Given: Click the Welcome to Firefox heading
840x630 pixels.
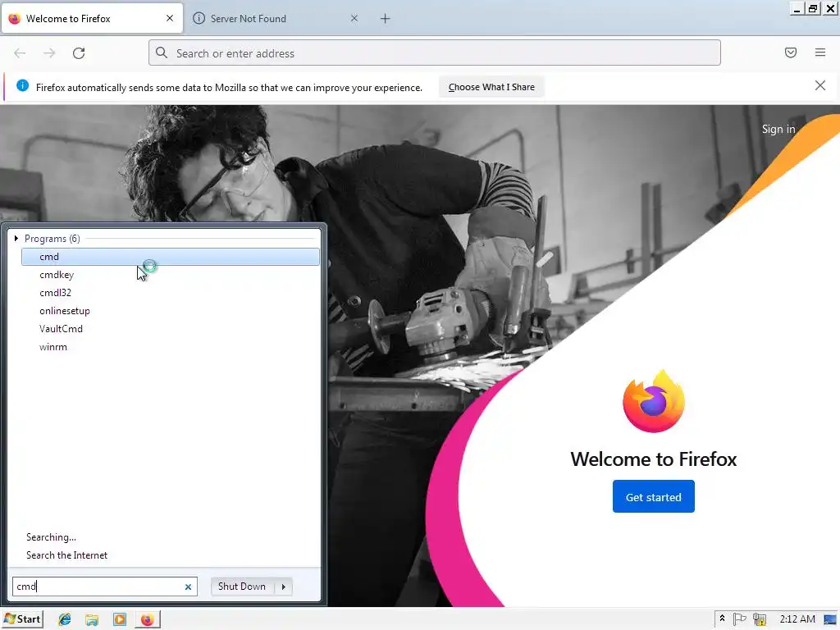Looking at the screenshot, I should (654, 459).
